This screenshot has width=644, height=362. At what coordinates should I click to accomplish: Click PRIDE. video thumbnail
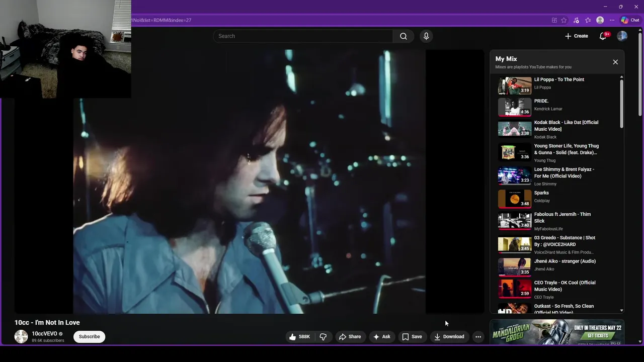(x=515, y=107)
